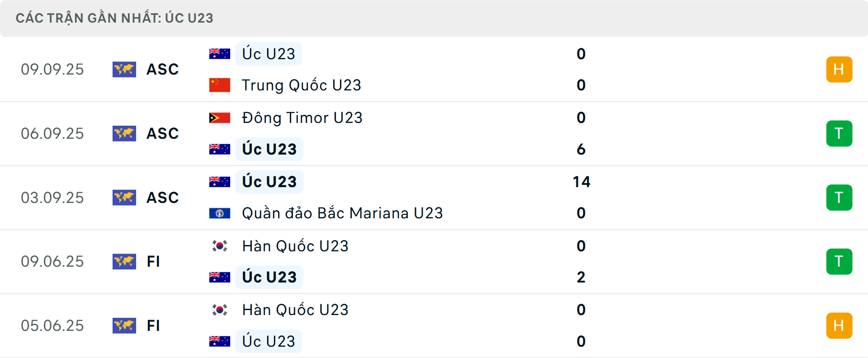
Task: Expand the 03.09.25 match details
Action: pyautogui.click(x=434, y=198)
